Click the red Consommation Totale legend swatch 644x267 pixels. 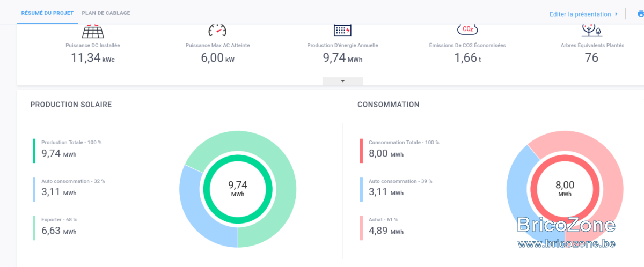click(x=361, y=151)
